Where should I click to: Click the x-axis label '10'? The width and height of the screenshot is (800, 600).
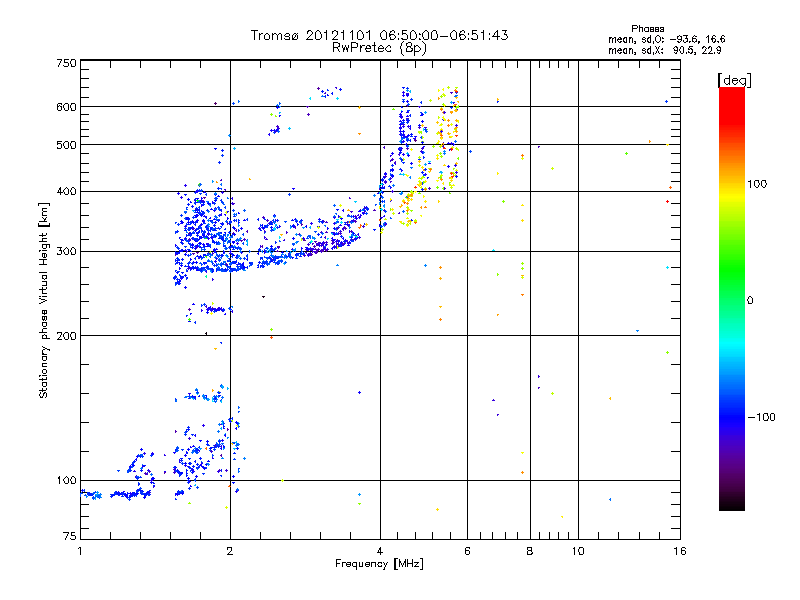(x=578, y=551)
